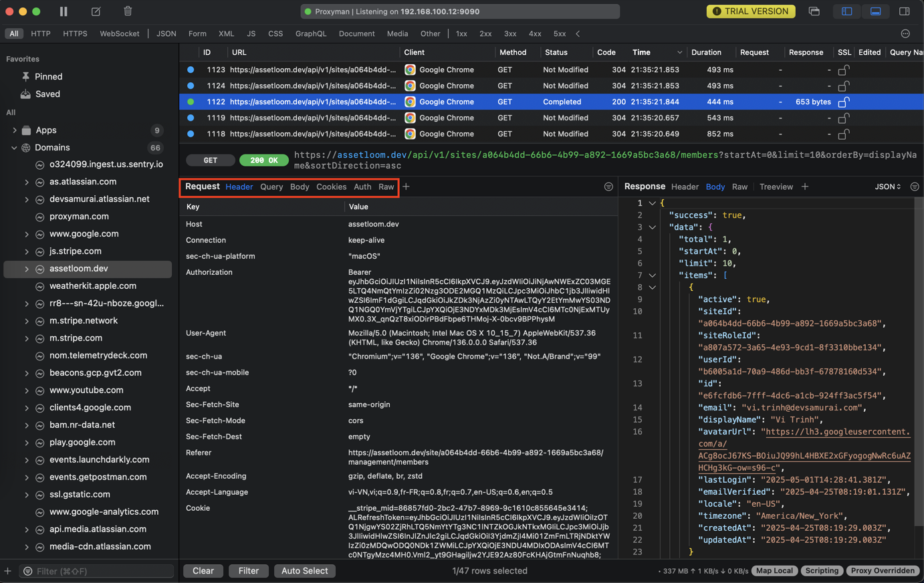Expand the as.atlassian.com domain
This screenshot has height=583, width=924.
point(27,182)
